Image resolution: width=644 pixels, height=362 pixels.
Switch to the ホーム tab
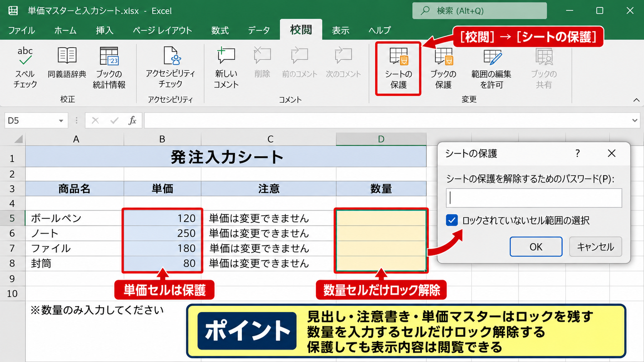click(65, 30)
